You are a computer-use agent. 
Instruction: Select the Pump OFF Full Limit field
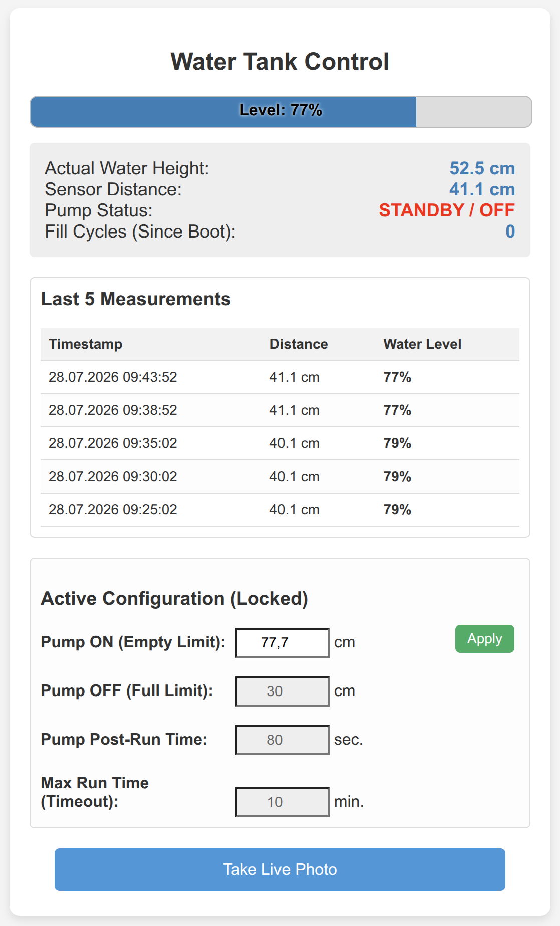click(x=283, y=691)
